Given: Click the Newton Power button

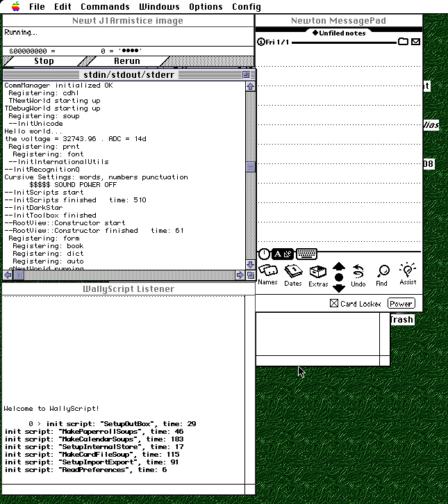Looking at the screenshot, I should (x=401, y=303).
